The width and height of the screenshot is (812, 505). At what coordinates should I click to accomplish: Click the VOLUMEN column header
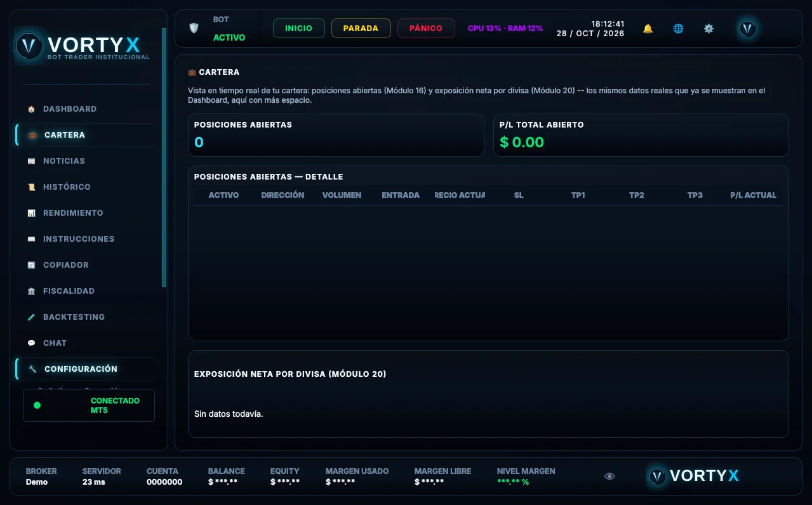pyautogui.click(x=342, y=195)
